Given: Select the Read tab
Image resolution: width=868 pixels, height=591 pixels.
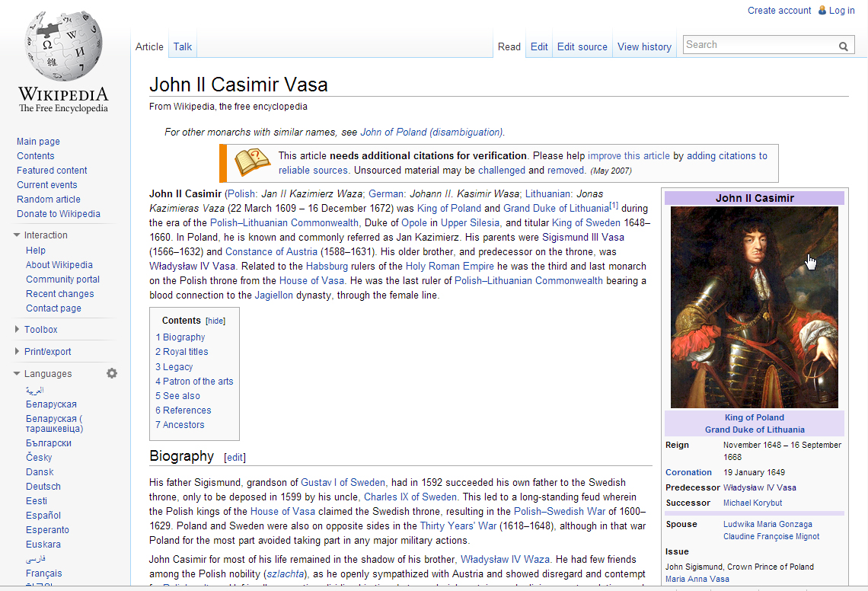Looking at the screenshot, I should coord(509,47).
